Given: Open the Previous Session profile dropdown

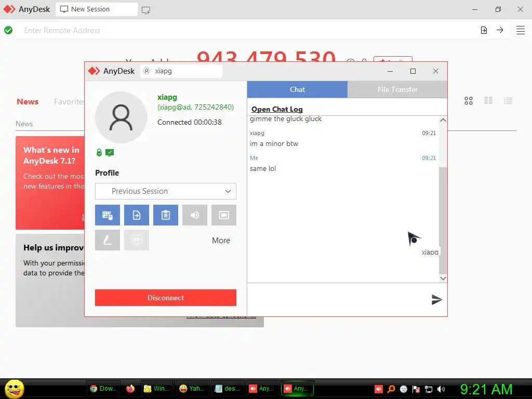Looking at the screenshot, I should [166, 191].
